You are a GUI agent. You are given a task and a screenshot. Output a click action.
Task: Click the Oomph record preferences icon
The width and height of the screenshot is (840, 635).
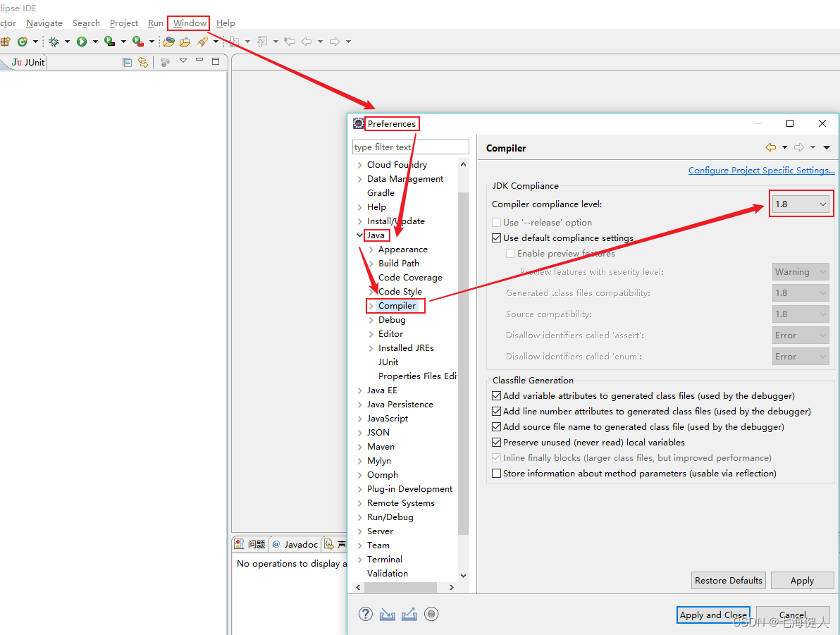[x=431, y=614]
